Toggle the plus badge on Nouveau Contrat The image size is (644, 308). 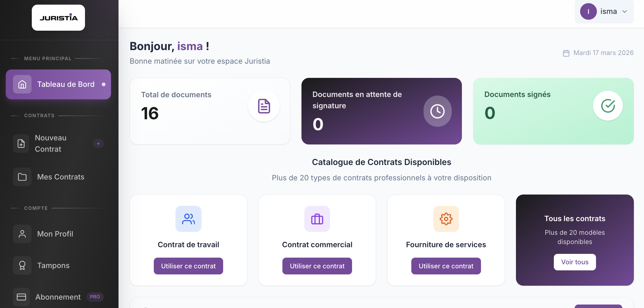click(x=99, y=143)
